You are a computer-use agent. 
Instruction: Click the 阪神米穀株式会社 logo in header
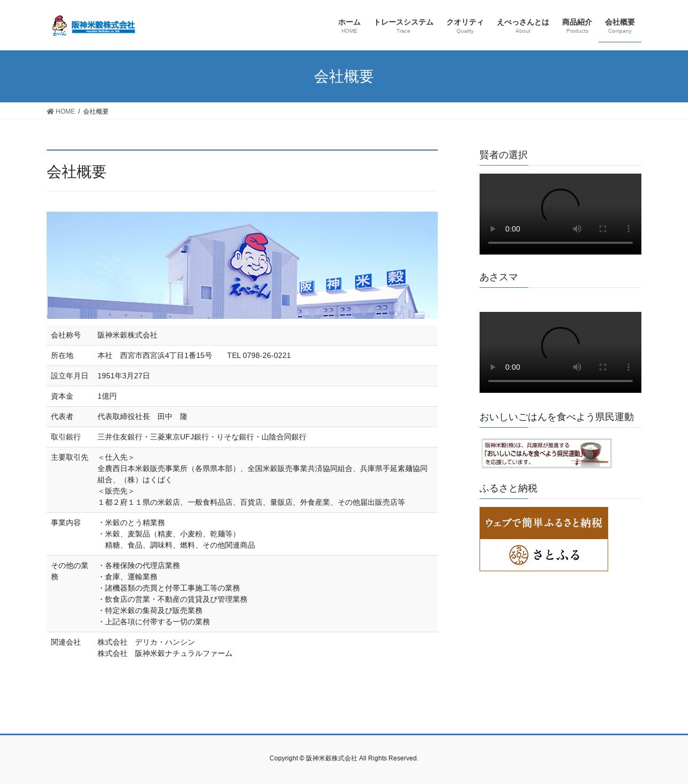(94, 25)
